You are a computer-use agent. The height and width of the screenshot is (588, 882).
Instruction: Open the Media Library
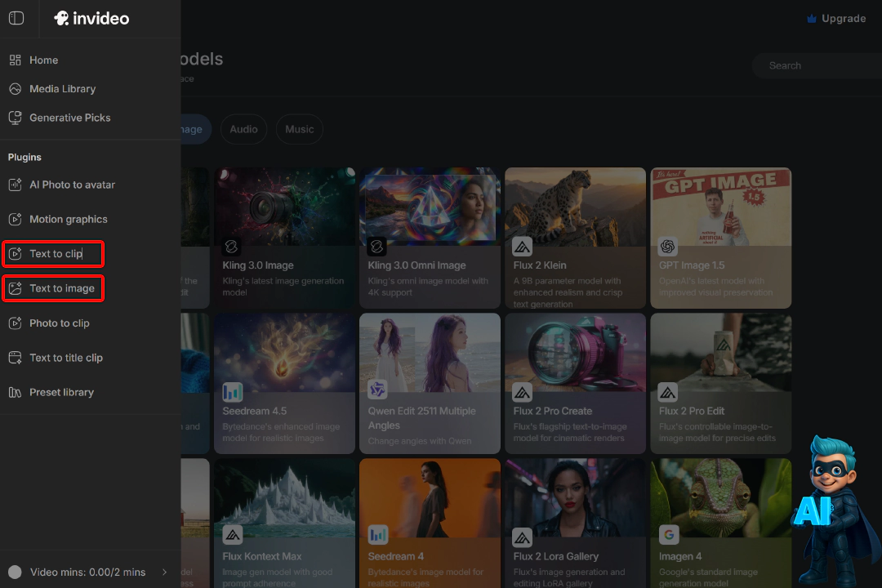[x=62, y=89]
